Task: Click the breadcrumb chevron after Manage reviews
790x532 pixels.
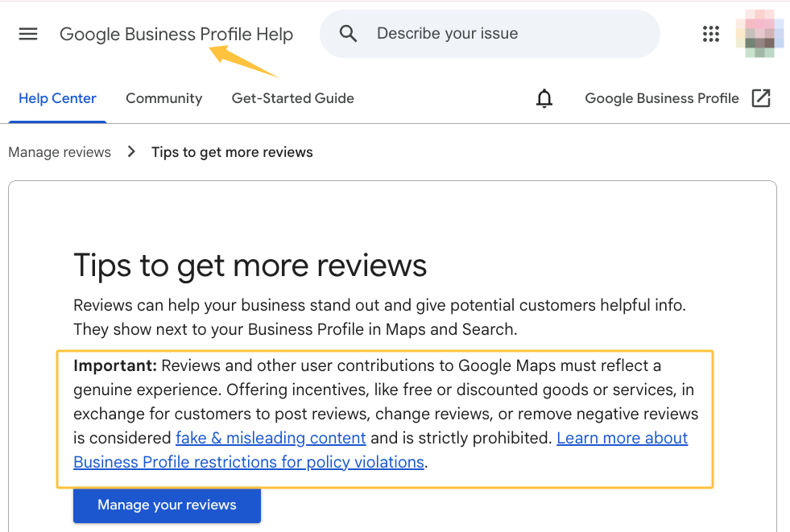Action: click(131, 151)
